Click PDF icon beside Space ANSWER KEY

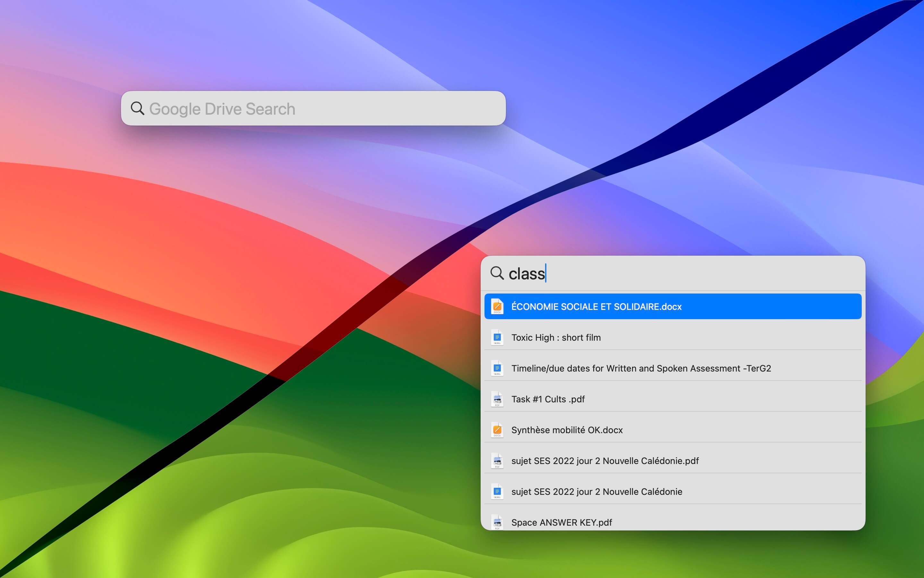coord(497,522)
